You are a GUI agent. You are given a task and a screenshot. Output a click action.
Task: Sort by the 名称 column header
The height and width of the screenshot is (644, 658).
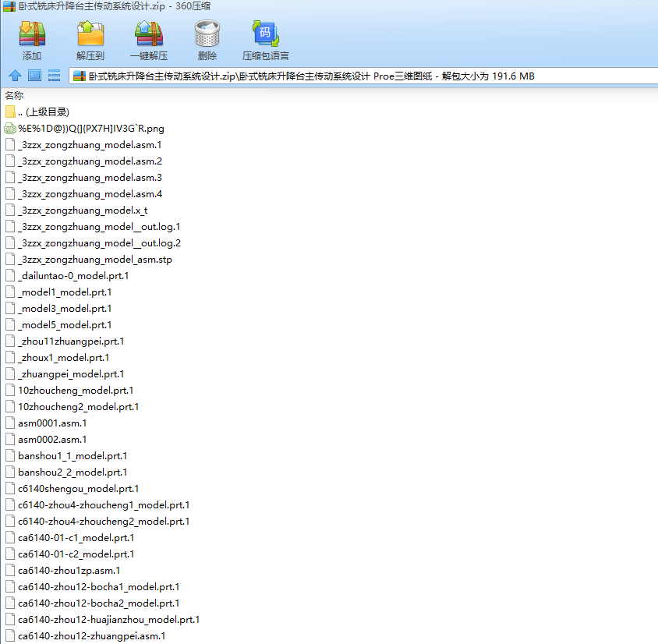(14, 96)
